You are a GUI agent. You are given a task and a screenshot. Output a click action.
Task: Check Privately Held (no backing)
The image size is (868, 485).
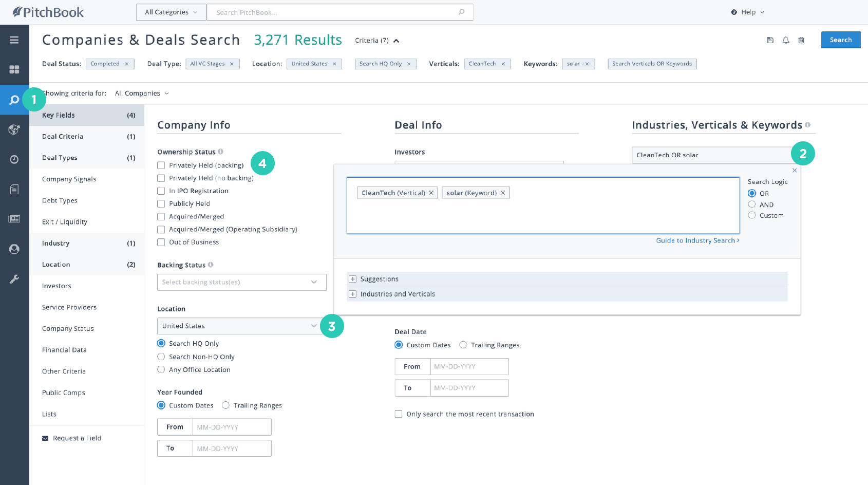pos(161,178)
